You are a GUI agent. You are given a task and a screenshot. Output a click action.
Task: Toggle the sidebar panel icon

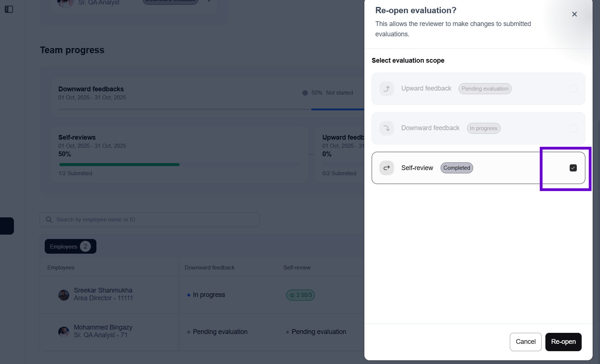click(9, 9)
